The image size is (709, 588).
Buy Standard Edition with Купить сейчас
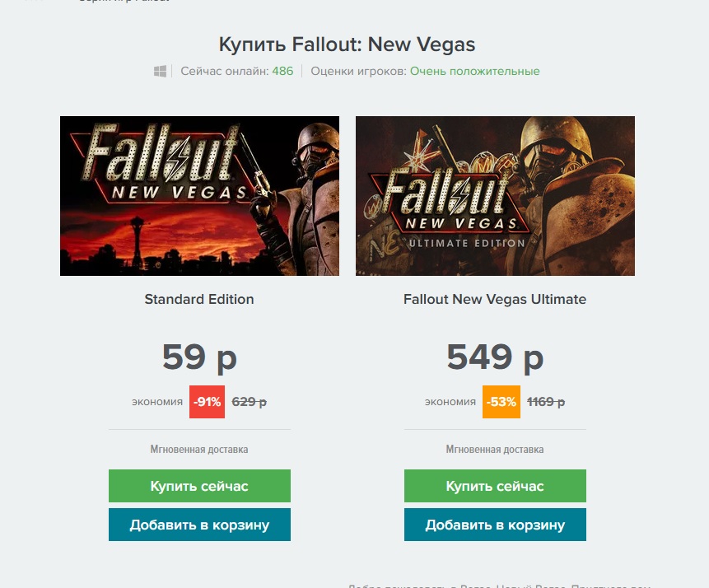pos(199,486)
